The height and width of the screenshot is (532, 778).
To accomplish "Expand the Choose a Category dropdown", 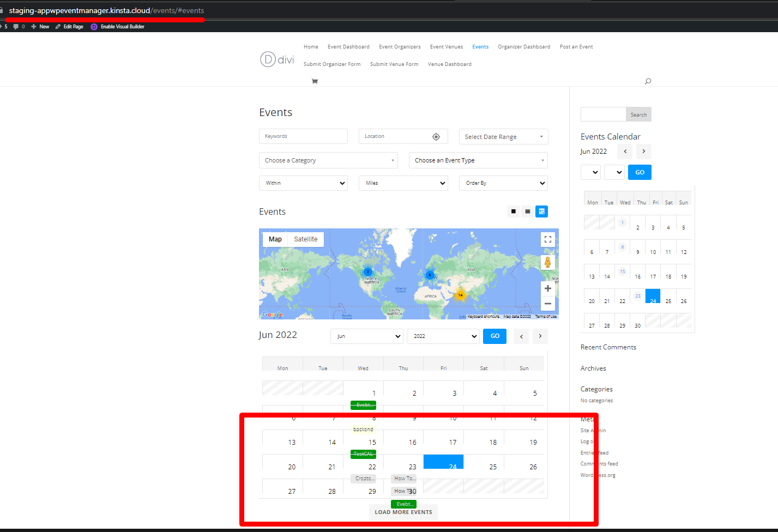I will [328, 160].
